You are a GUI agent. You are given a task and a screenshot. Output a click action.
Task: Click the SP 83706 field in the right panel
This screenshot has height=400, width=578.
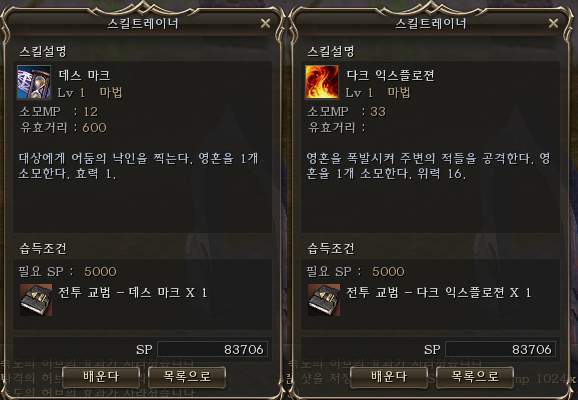point(500,349)
